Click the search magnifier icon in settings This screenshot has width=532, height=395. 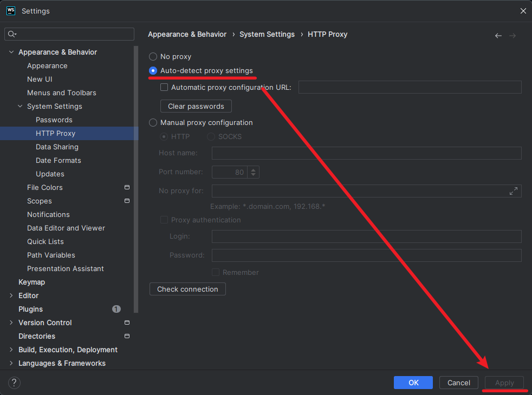pyautogui.click(x=11, y=34)
